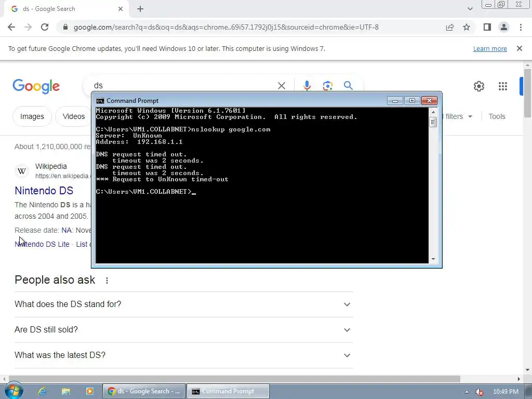Clear the search box text

coord(282,86)
